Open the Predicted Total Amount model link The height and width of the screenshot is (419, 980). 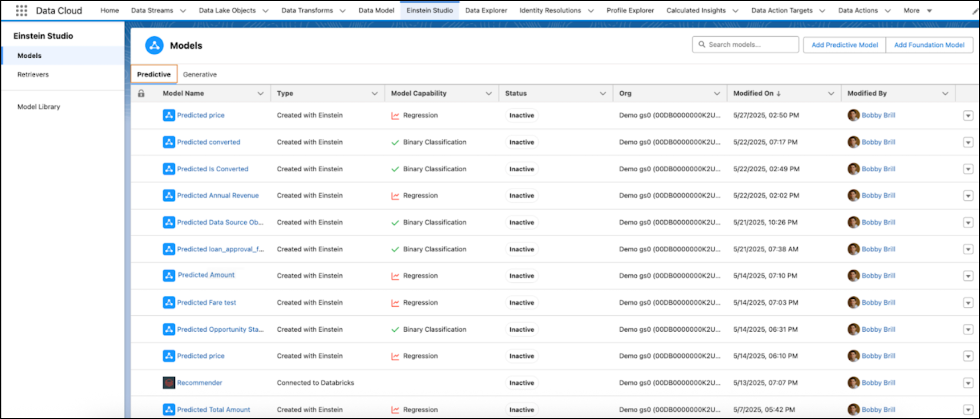pyautogui.click(x=213, y=409)
